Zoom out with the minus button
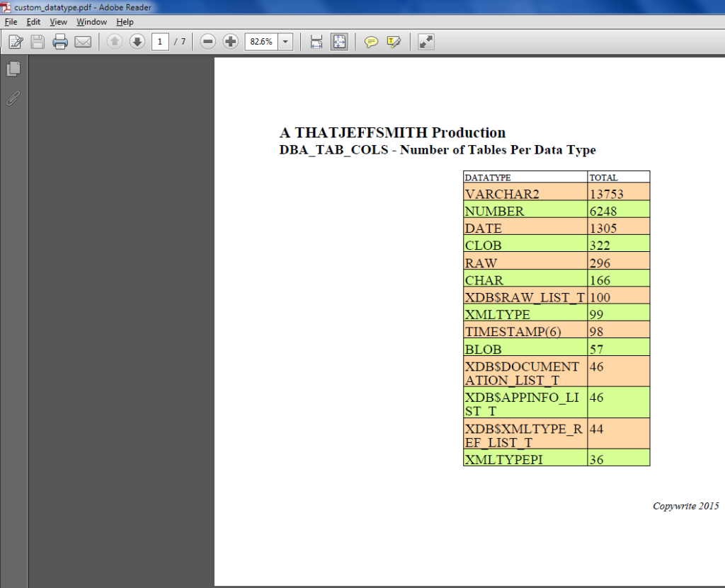The height and width of the screenshot is (588, 725). 207,41
